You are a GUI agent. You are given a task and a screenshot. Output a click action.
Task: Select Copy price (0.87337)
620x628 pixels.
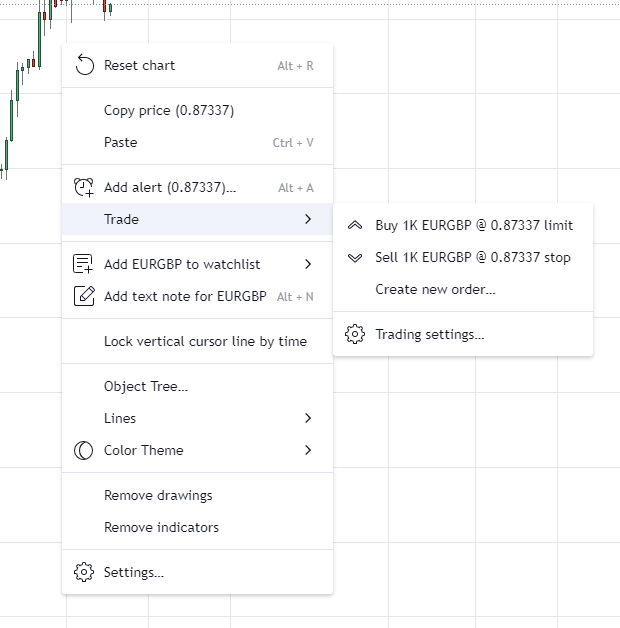pyautogui.click(x=169, y=110)
